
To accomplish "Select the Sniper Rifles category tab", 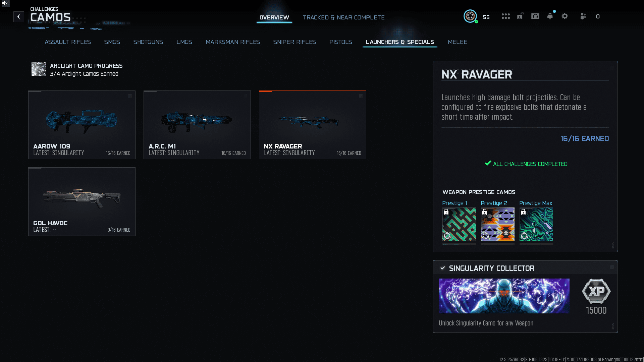I will pyautogui.click(x=294, y=42).
